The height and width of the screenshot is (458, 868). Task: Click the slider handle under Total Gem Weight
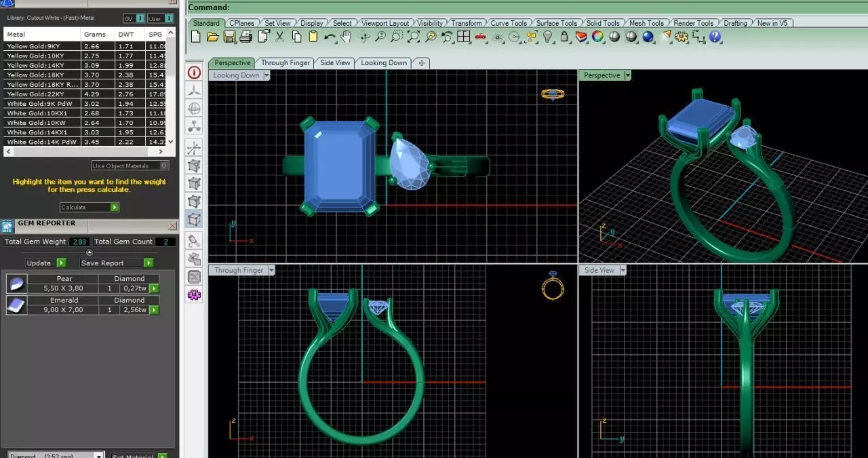[x=89, y=252]
